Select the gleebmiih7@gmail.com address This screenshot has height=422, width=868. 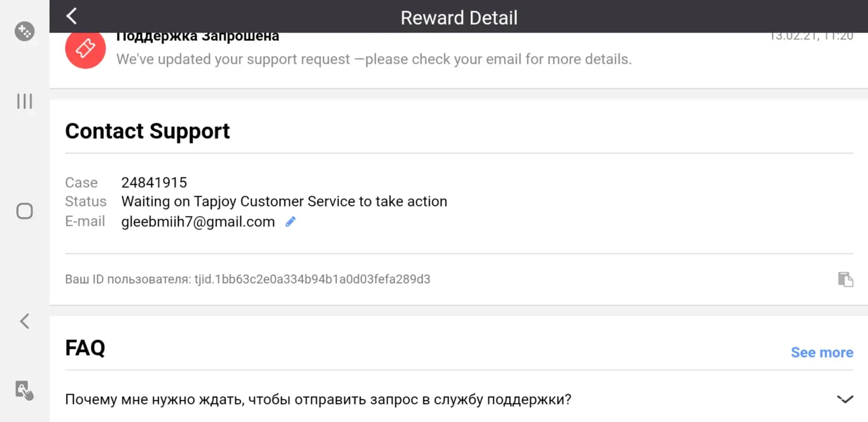pos(198,222)
